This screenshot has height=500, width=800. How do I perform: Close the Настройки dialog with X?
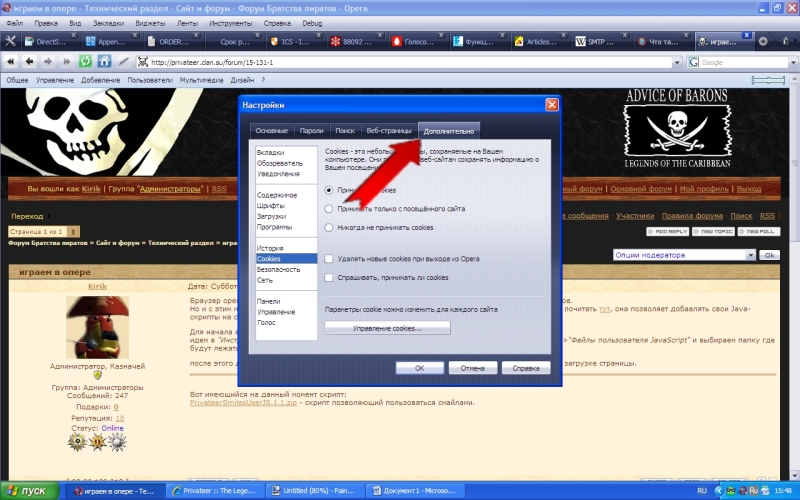[x=552, y=105]
